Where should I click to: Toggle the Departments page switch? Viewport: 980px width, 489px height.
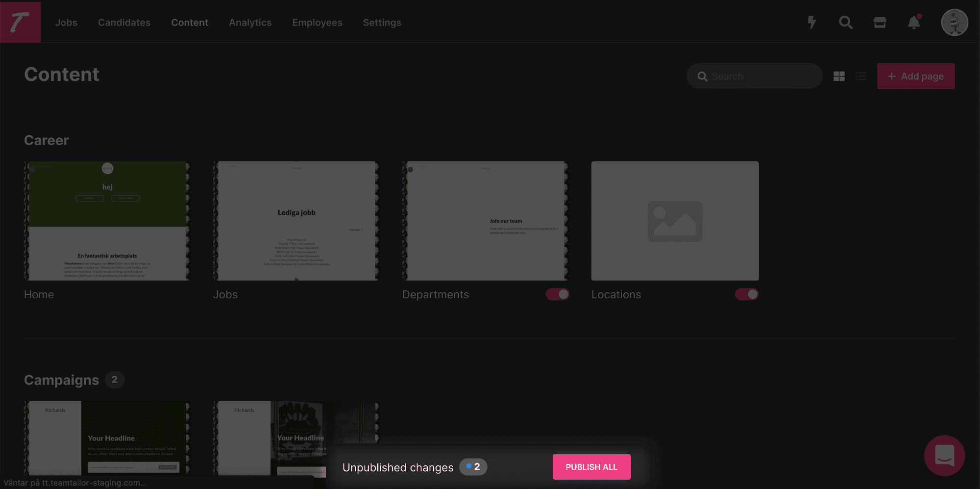tap(558, 294)
